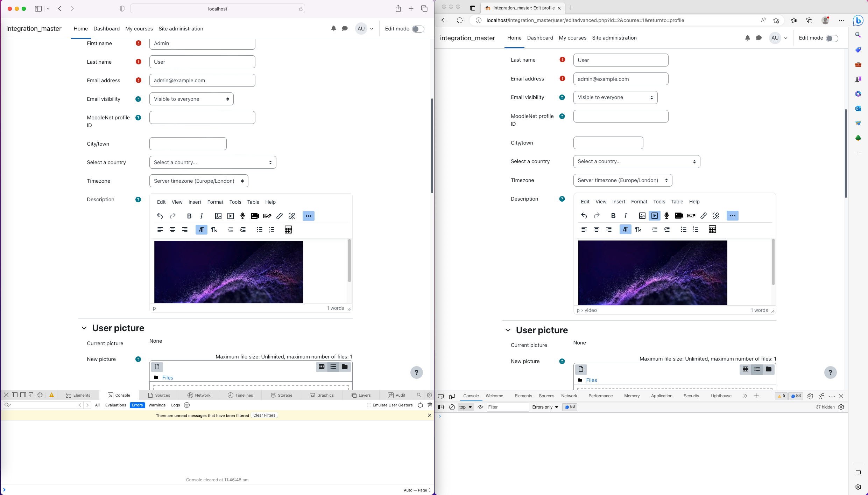Insert image via left editor toolbar
The height and width of the screenshot is (495, 868).
point(218,216)
